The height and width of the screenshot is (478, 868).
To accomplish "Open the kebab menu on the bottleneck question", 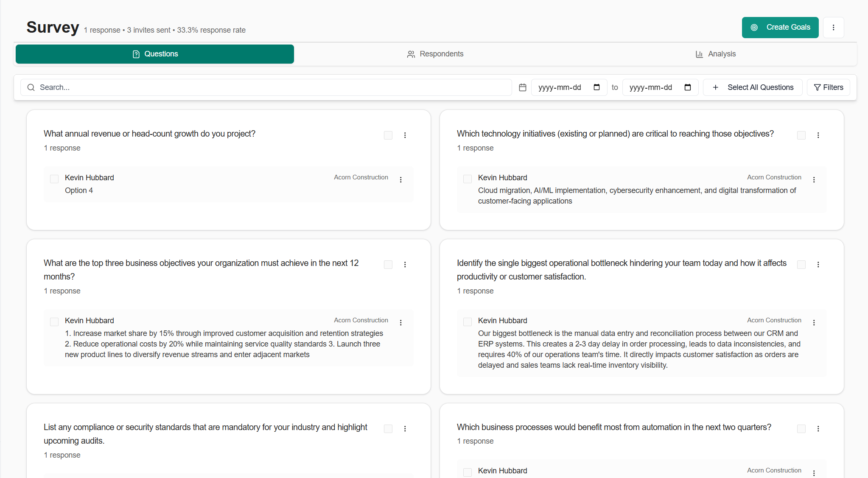I will 818,264.
